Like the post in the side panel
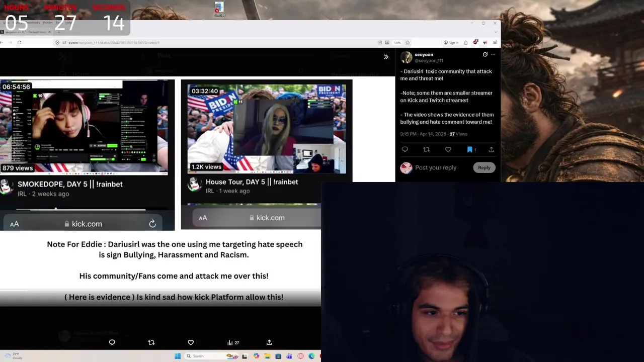 pyautogui.click(x=448, y=149)
